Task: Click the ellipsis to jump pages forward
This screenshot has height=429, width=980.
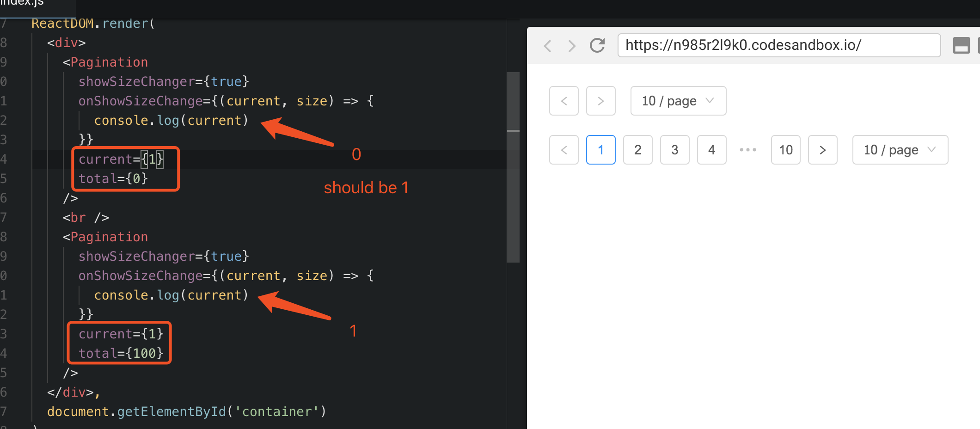Action: pos(747,150)
